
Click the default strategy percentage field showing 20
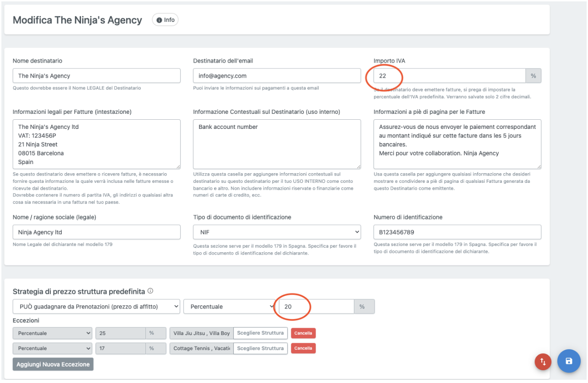pos(316,307)
